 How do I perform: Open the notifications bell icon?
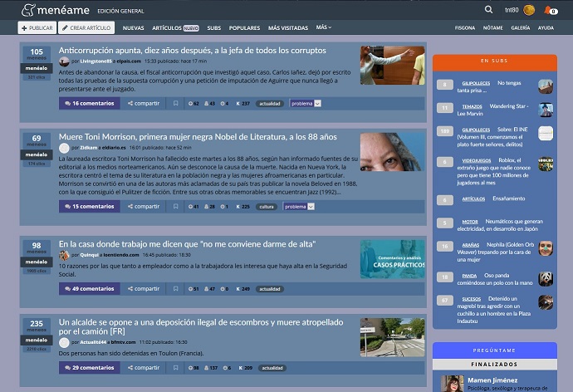(x=547, y=10)
